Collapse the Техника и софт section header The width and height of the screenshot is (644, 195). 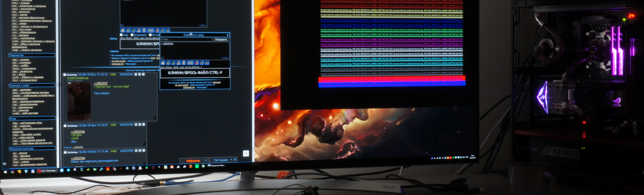[x=32, y=85]
